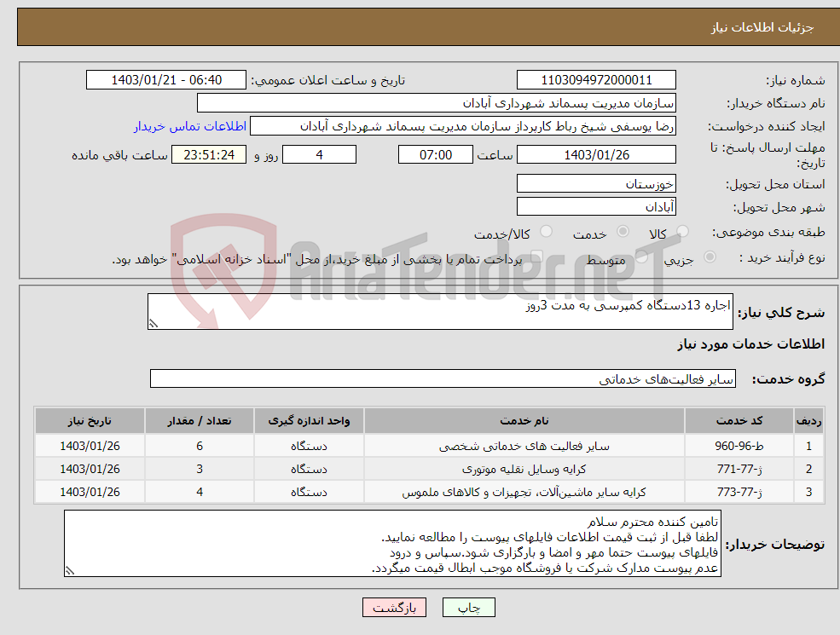Click date 1403/01/26 in row 2
This screenshot has width=840, height=635.
pyautogui.click(x=90, y=469)
